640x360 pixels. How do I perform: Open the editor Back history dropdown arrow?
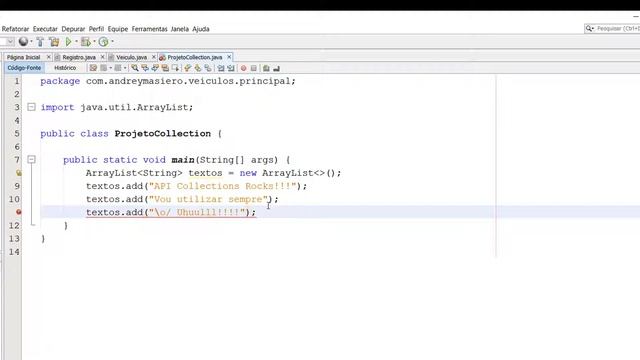point(111,68)
